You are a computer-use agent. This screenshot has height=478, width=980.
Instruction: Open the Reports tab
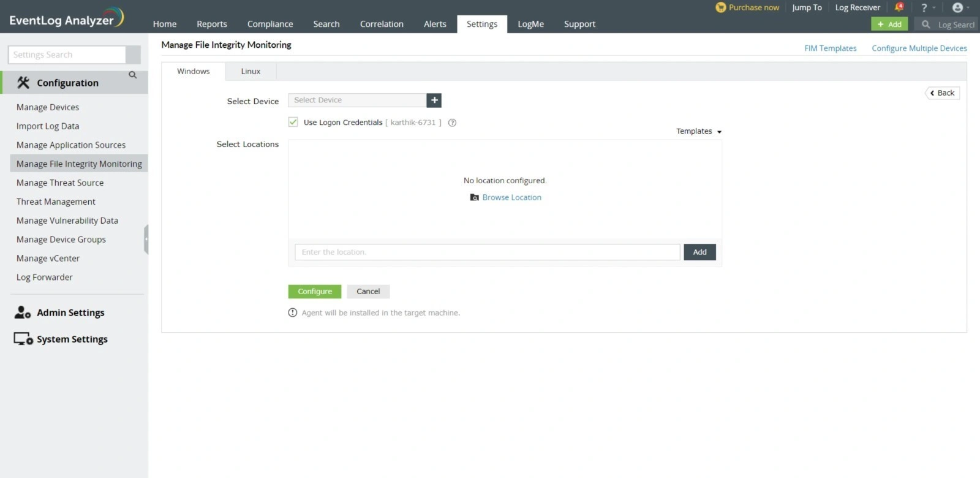(212, 24)
